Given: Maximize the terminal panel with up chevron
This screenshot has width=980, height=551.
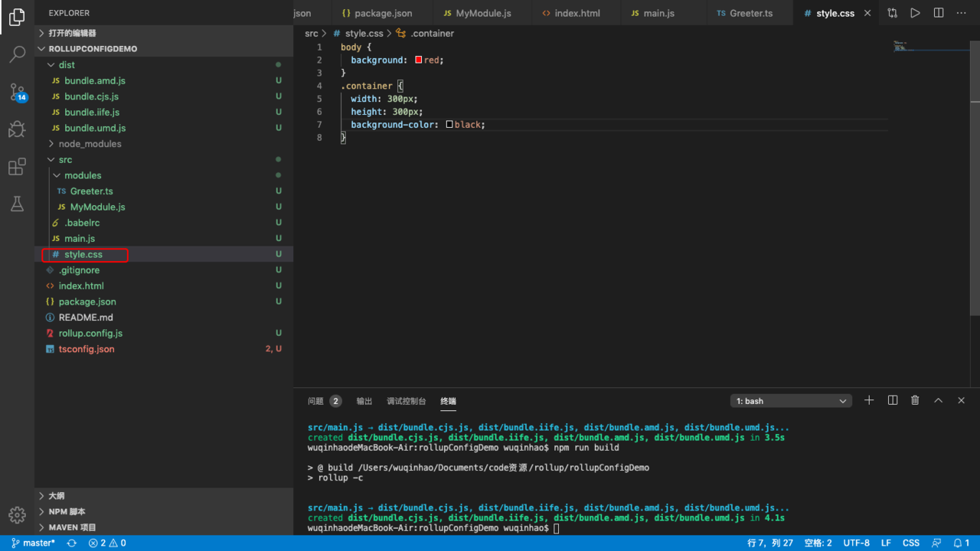Looking at the screenshot, I should [938, 400].
